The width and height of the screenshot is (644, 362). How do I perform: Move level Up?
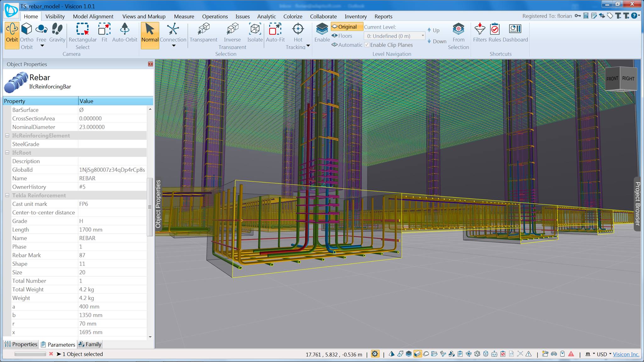(433, 30)
